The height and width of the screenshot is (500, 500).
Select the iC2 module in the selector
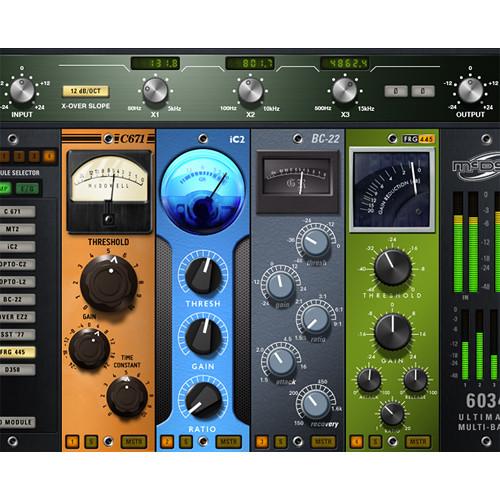[x=17, y=247]
